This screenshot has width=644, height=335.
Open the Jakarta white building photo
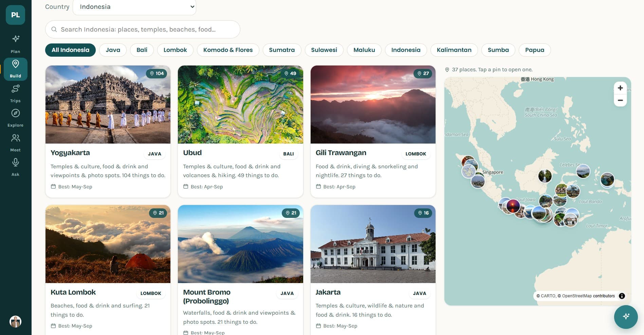tap(373, 244)
